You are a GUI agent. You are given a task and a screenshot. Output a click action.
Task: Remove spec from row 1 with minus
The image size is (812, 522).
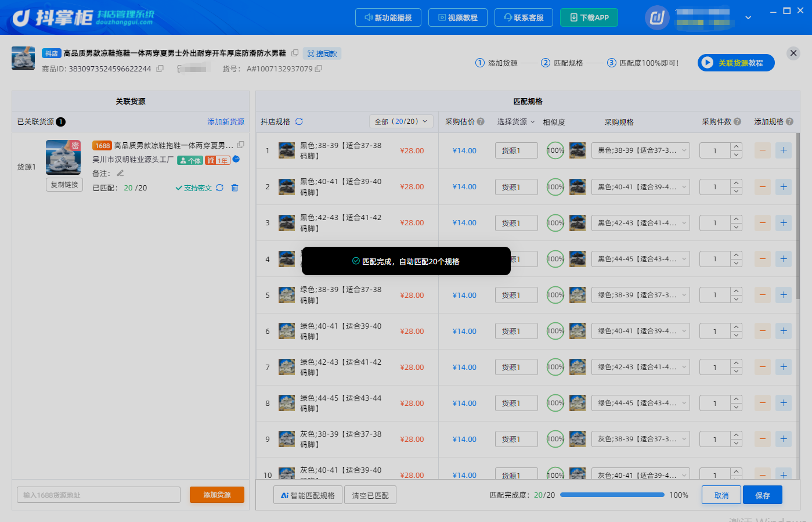pyautogui.click(x=763, y=150)
